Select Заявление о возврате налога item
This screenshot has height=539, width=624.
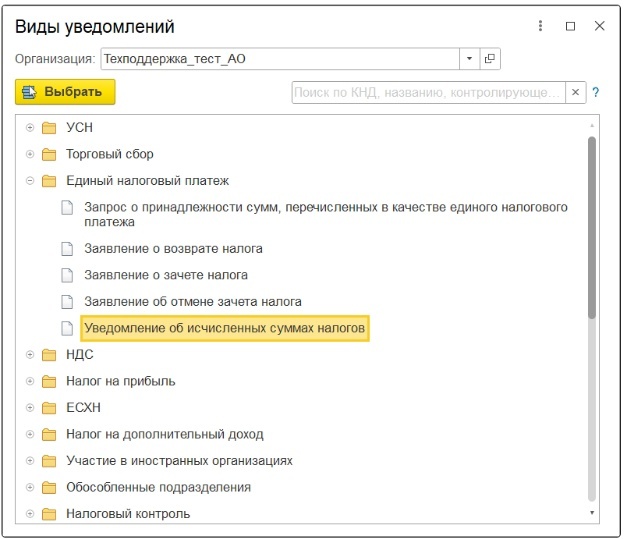click(x=174, y=249)
